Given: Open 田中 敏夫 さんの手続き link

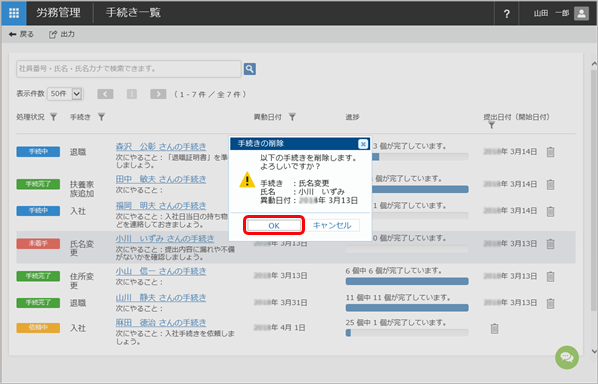Looking at the screenshot, I should [161, 179].
